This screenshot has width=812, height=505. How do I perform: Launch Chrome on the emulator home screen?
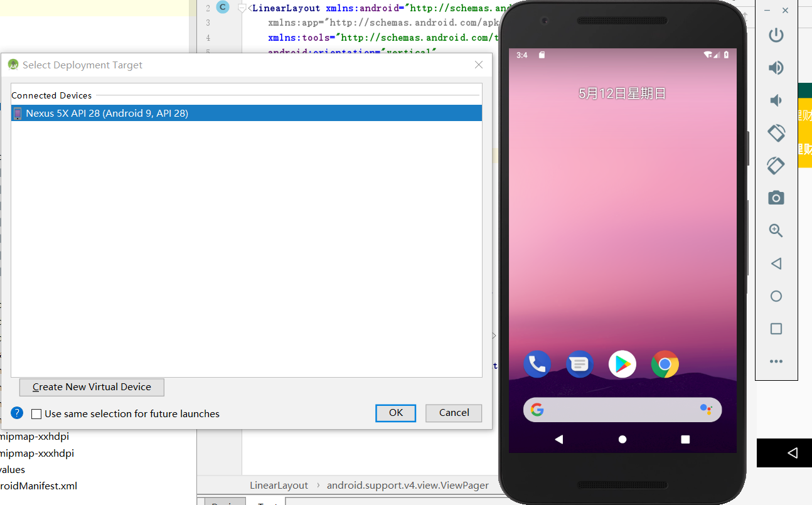click(665, 364)
